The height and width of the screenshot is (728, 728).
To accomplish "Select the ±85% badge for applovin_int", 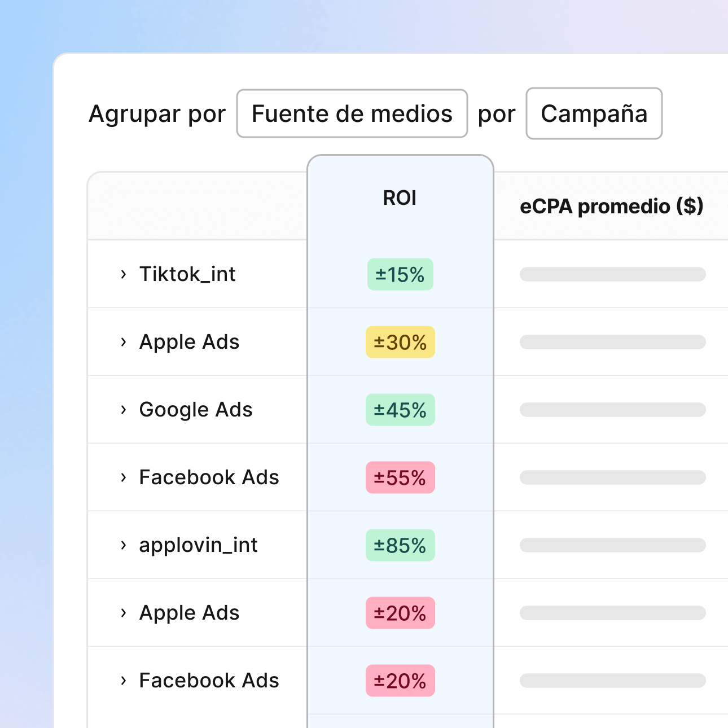I will (x=400, y=545).
